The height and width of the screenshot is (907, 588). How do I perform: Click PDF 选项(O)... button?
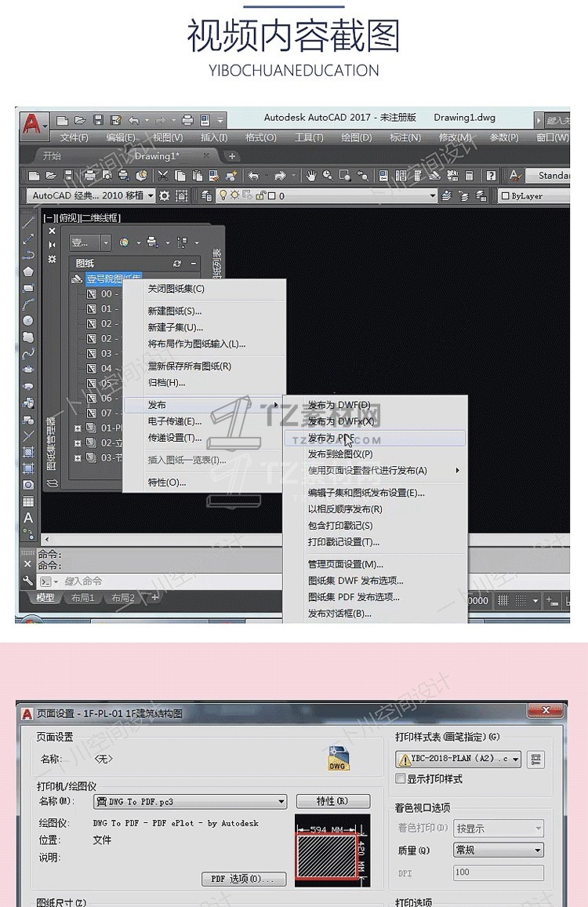point(244,880)
